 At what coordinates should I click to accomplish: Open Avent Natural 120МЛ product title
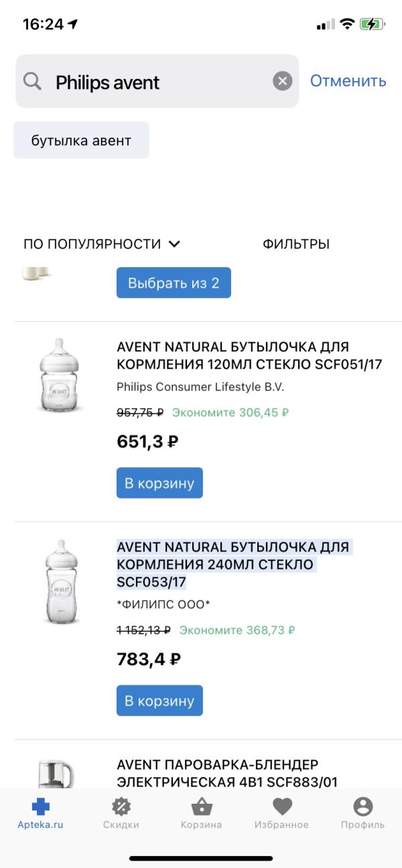coord(232,355)
